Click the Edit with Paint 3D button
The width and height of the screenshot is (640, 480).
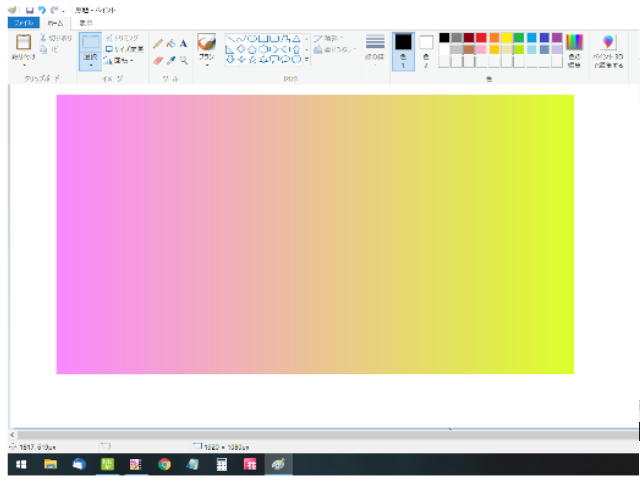click(x=608, y=51)
